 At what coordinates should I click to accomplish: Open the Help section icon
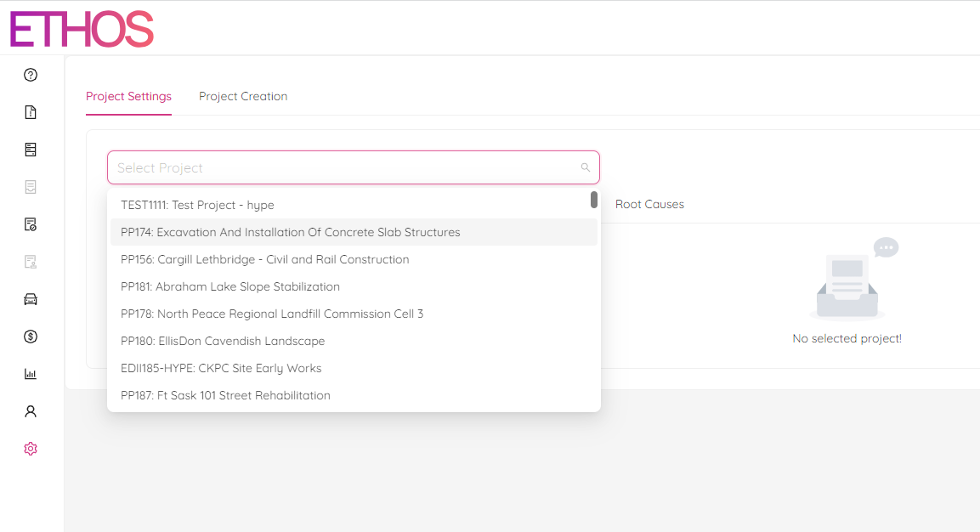(31, 75)
